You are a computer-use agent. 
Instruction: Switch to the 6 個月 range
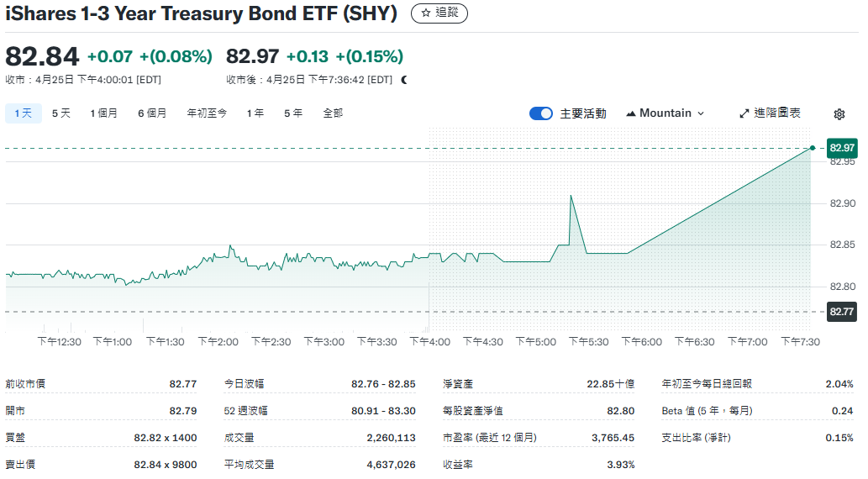click(152, 113)
